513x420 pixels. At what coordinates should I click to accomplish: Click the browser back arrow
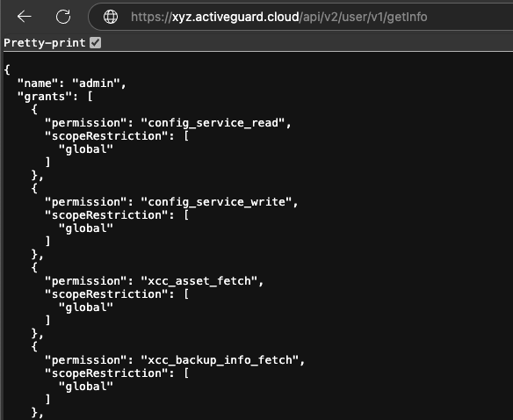[25, 17]
